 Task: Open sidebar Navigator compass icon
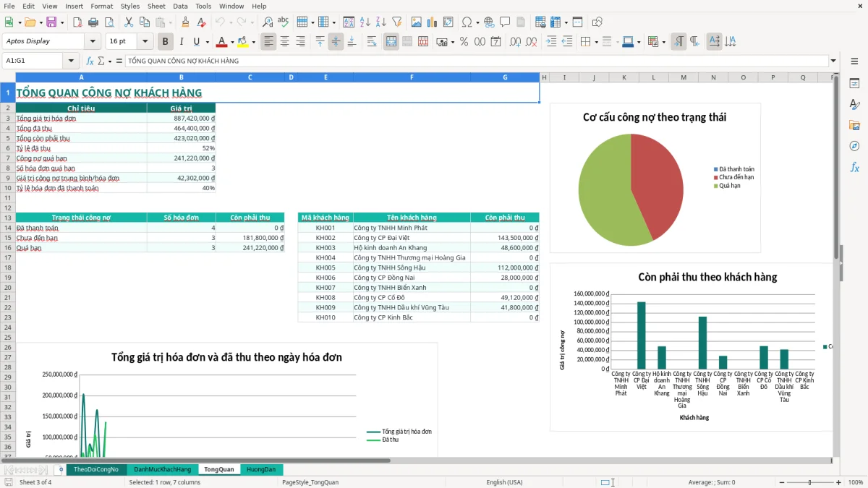854,146
